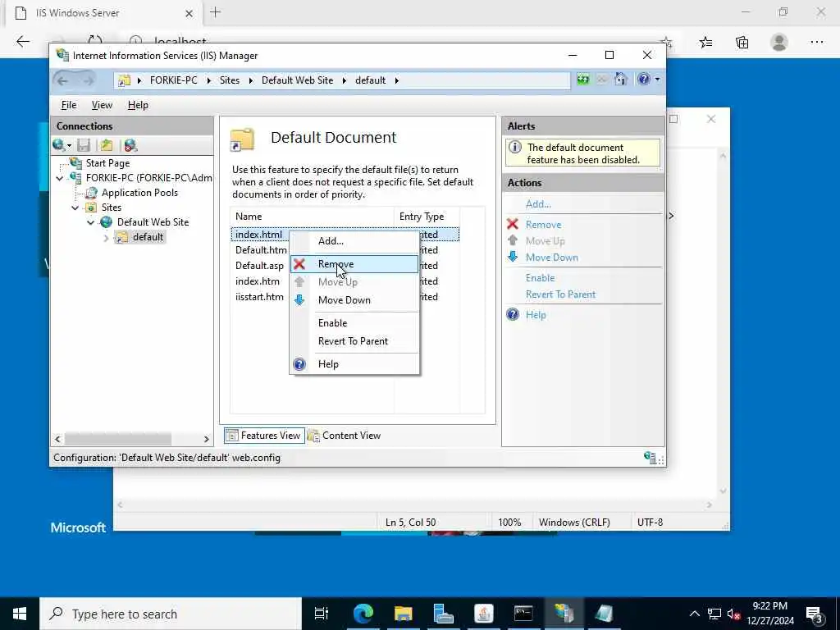840x630 pixels.
Task: Click the Home icon in IIS Manager toolbar
Action: pyautogui.click(x=620, y=80)
